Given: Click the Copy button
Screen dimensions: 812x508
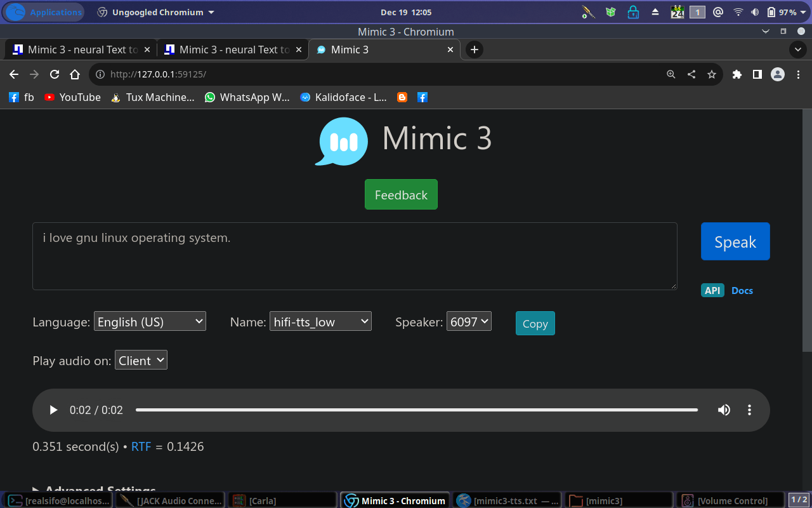Looking at the screenshot, I should coord(535,323).
